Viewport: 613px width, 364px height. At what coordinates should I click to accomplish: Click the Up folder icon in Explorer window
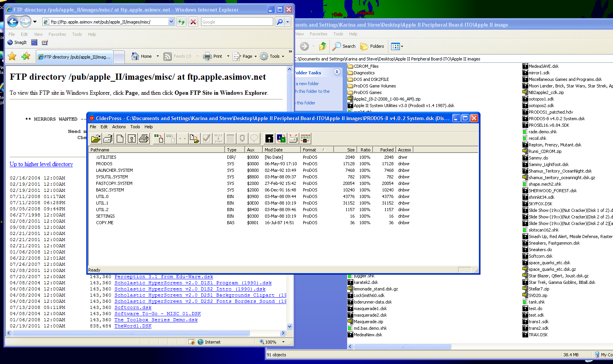pos(323,46)
